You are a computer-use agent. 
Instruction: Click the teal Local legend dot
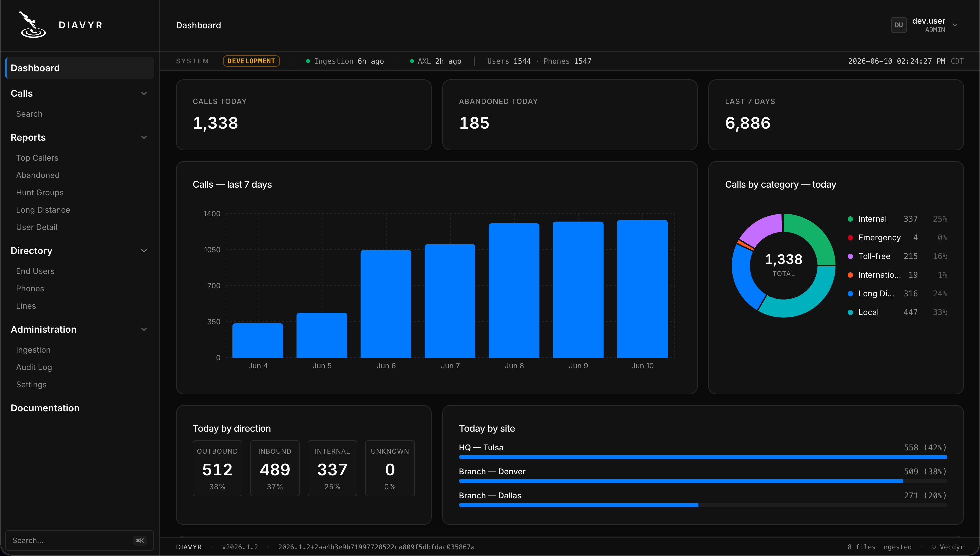(x=850, y=312)
